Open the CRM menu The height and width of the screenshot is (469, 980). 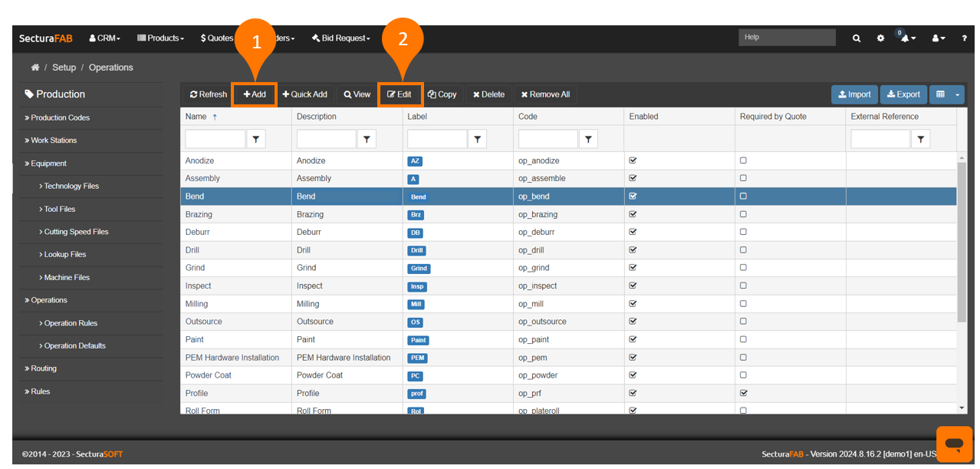pyautogui.click(x=104, y=38)
